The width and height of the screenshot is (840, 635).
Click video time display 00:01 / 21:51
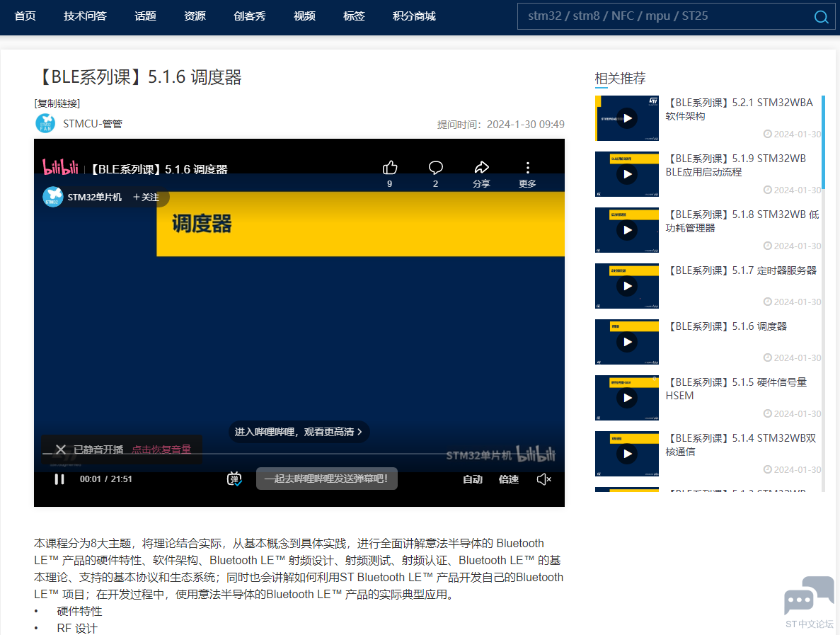106,479
